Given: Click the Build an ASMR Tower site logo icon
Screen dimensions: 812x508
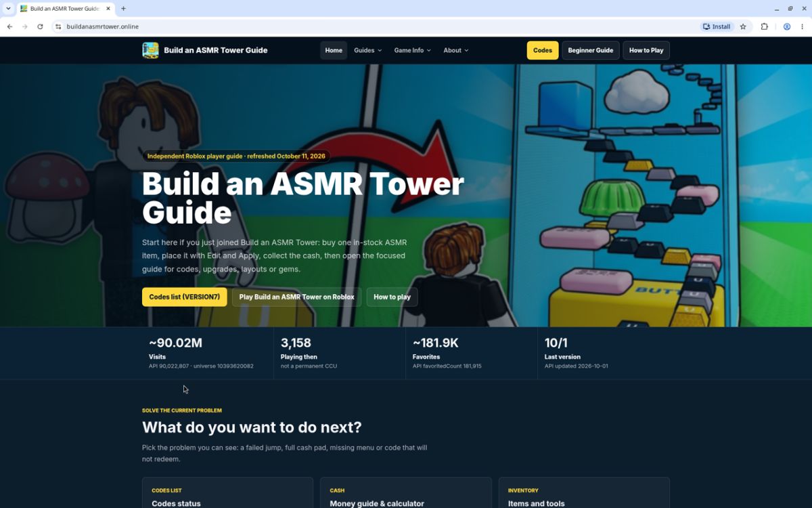Looking at the screenshot, I should [150, 50].
